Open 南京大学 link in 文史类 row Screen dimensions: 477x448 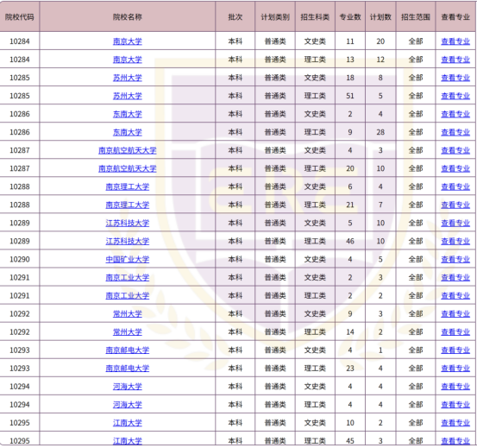pos(127,41)
